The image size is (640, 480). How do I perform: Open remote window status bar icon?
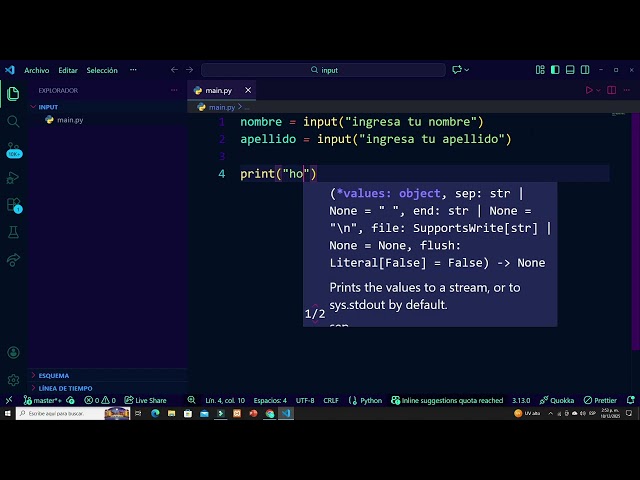pos(9,400)
